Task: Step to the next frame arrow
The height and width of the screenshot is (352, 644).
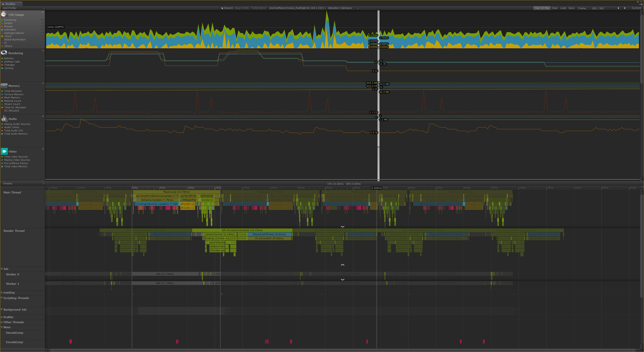Action: click(x=625, y=8)
